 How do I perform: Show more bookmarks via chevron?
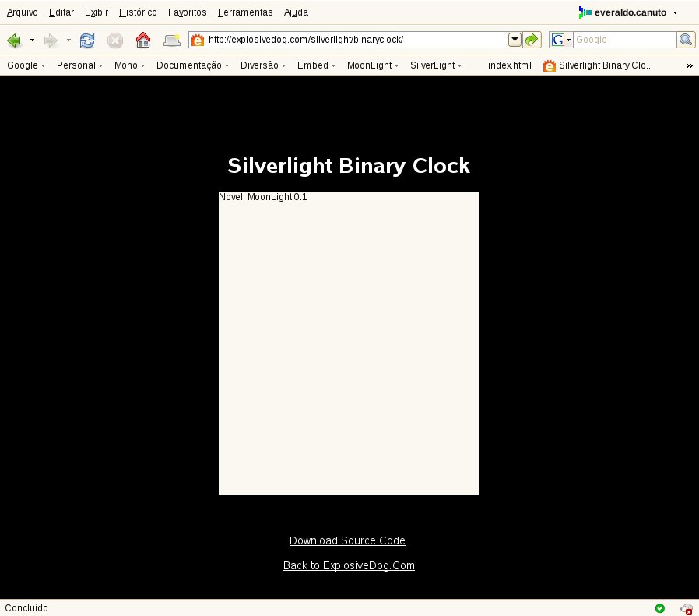coord(689,65)
